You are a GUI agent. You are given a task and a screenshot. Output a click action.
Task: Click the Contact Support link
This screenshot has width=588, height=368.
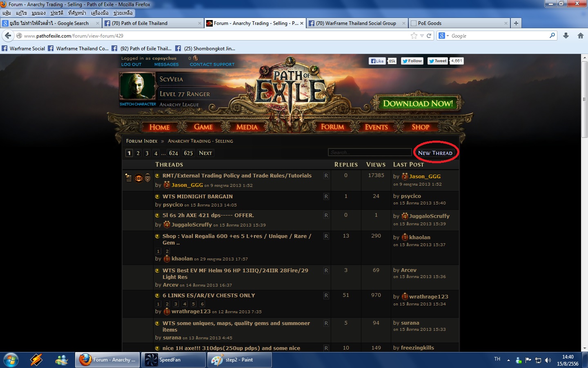[212, 64]
